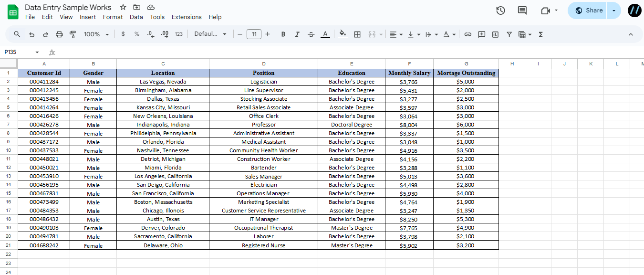This screenshot has width=644, height=275.
Task: Open the text rotation dropdown
Action: [x=449, y=34]
